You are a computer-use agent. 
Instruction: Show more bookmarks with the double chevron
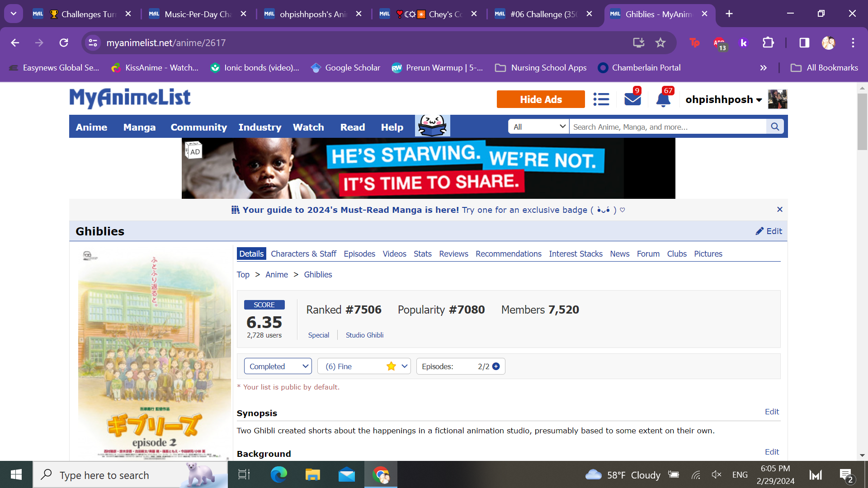[764, 68]
